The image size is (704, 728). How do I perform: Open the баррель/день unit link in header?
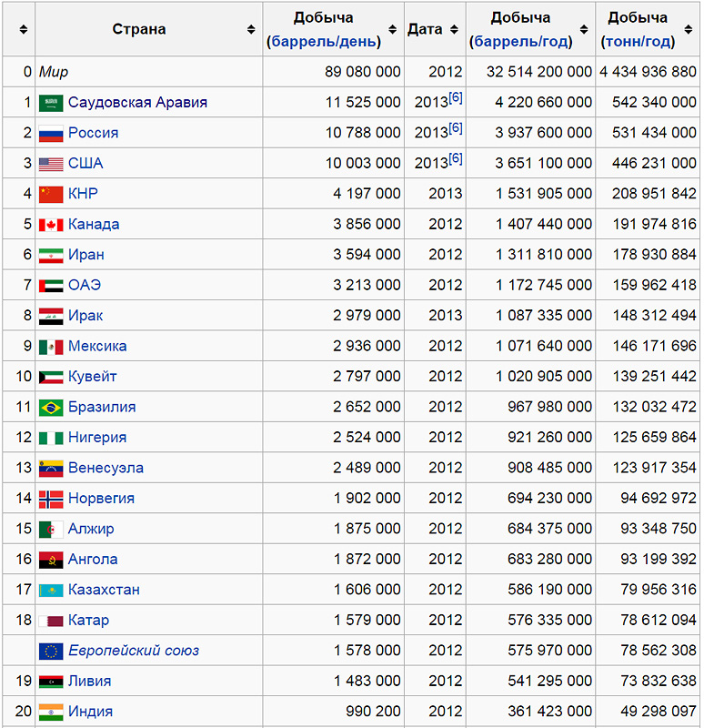[325, 42]
